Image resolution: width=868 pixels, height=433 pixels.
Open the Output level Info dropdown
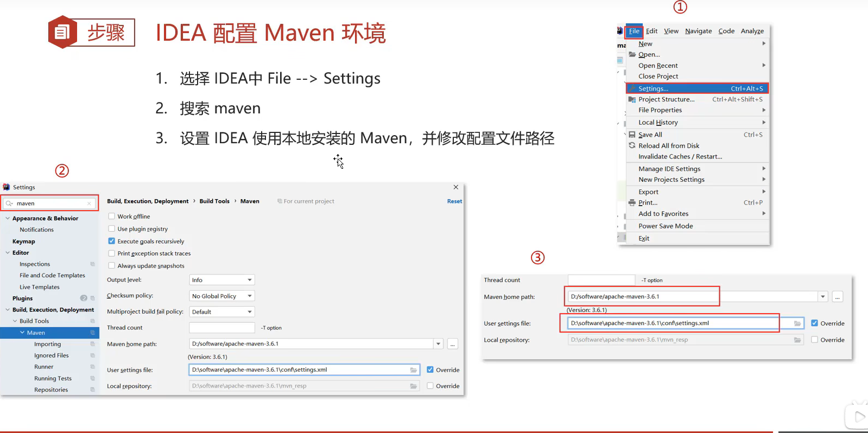(222, 281)
